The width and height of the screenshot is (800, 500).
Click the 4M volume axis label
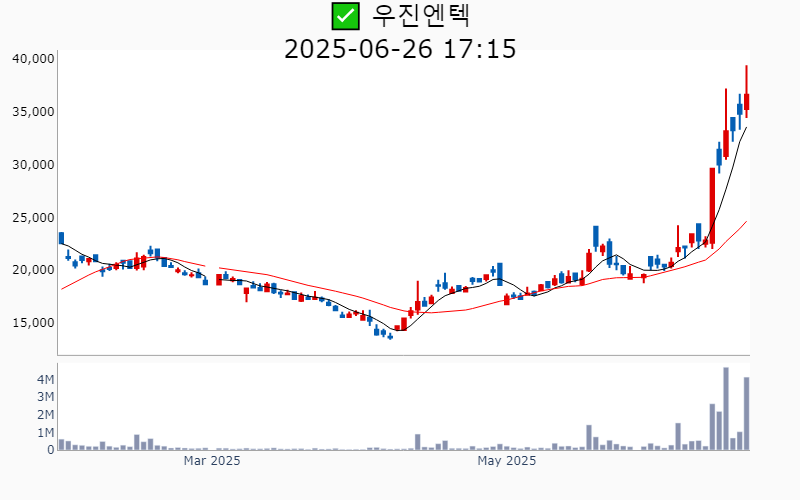45,379
